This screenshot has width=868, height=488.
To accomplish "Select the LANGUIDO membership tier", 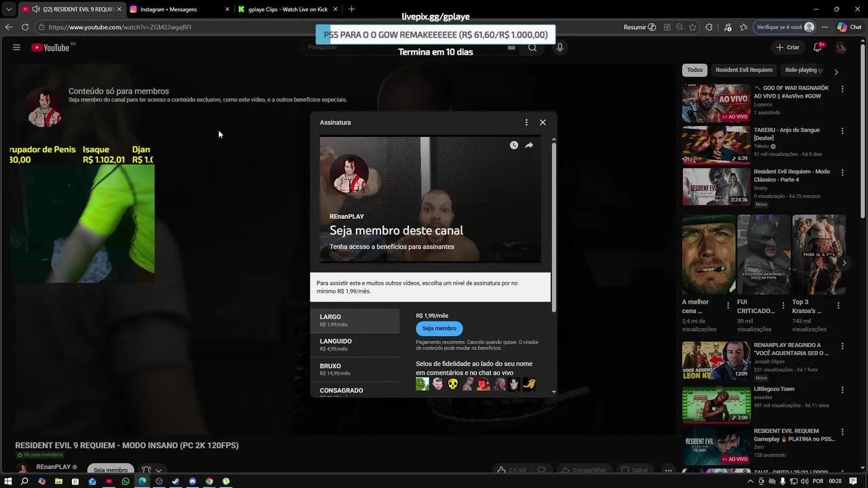I will click(355, 345).
